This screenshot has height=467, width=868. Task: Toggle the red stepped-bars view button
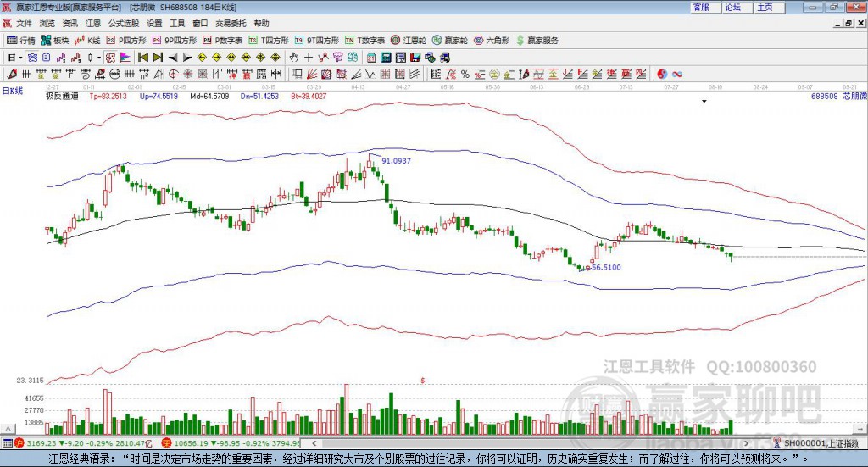coord(75,58)
